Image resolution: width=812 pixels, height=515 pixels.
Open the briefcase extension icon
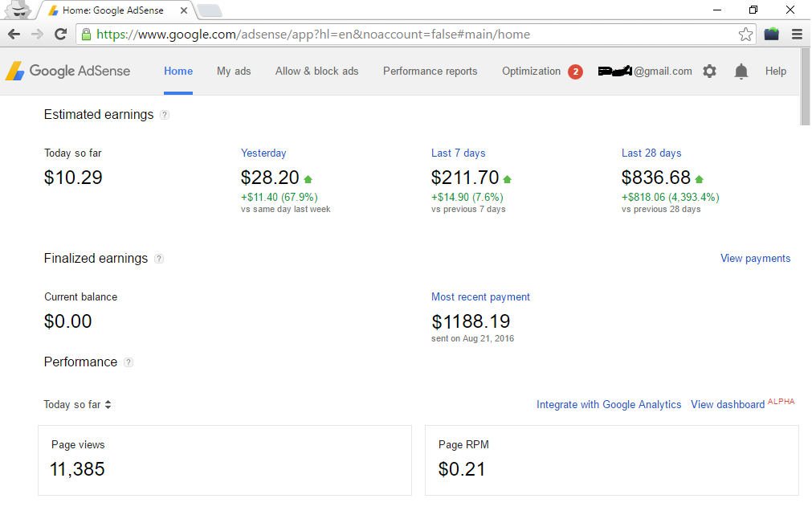[771, 35]
